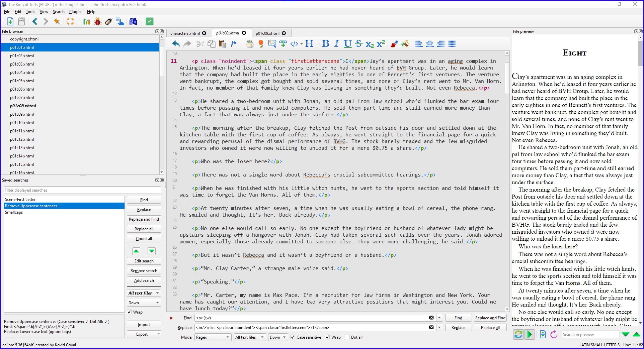Open the File menu

pyautogui.click(x=7, y=11)
